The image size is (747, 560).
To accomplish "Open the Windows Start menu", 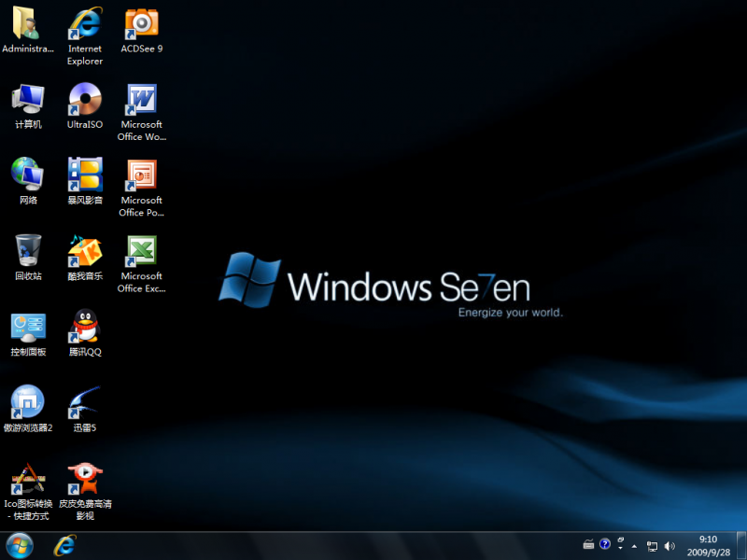I will [x=20, y=546].
